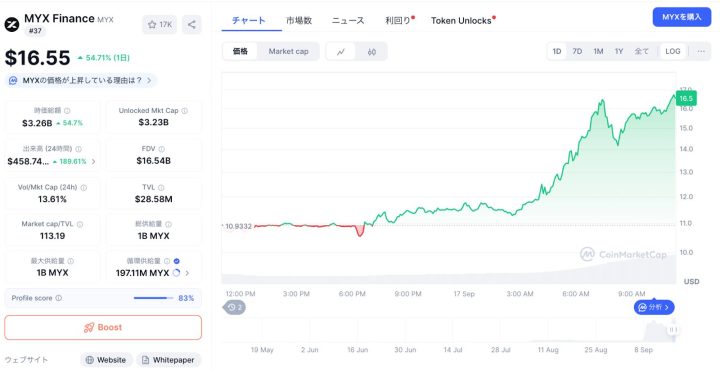Click the MYX Finance logo icon
Screen dimensions: 720x370
tap(12, 24)
